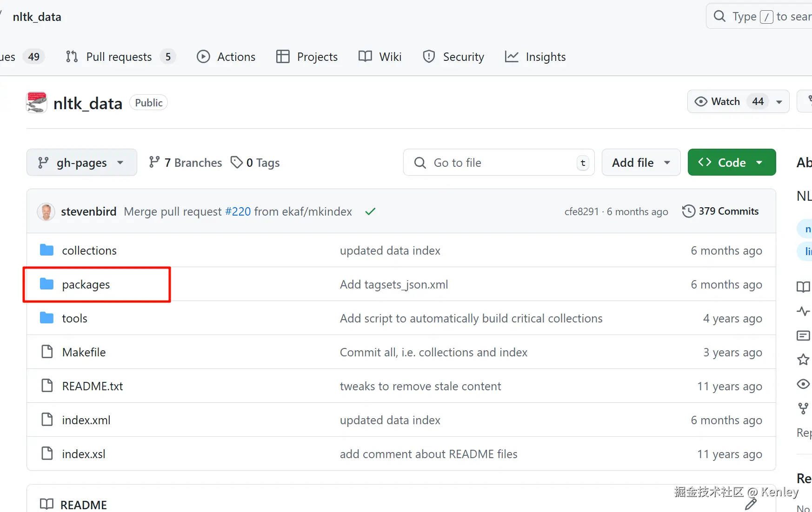Expand the Watch options arrow
The width and height of the screenshot is (812, 512).
(x=779, y=102)
